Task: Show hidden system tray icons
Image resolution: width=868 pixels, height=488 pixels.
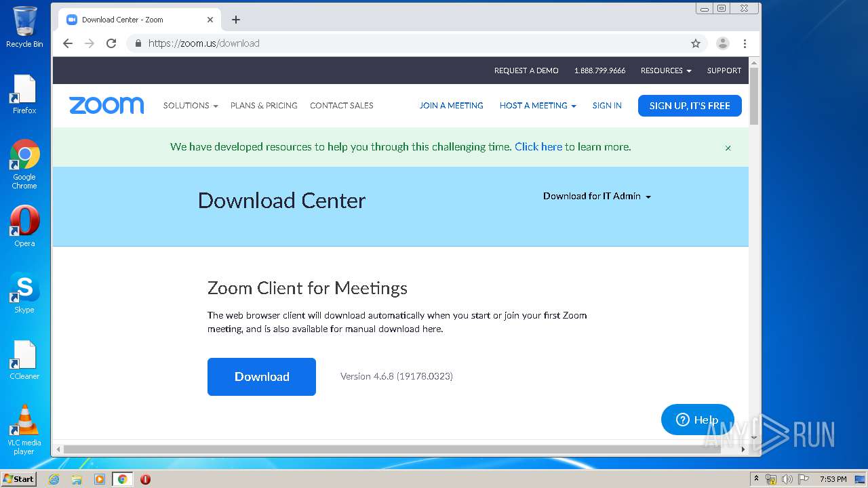Action: tap(756, 479)
